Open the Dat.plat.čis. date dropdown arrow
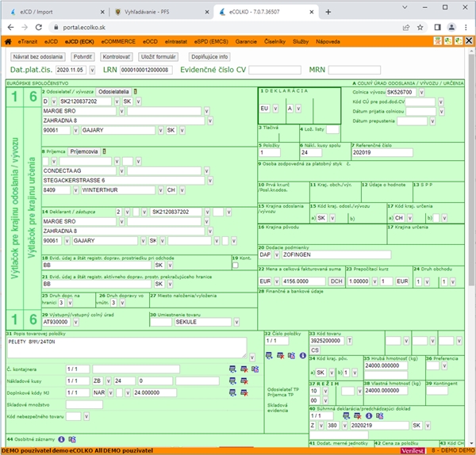476x455 pixels. click(92, 70)
